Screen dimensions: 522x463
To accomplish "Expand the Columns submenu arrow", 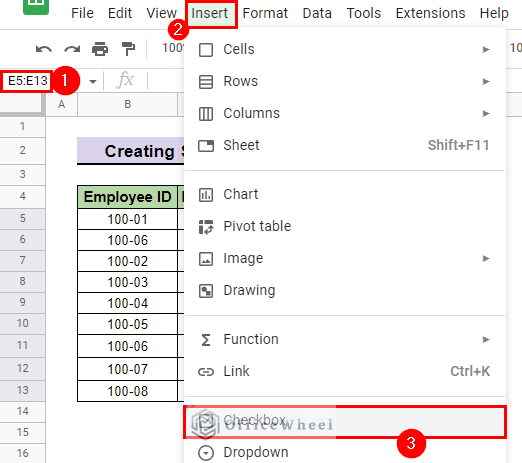I will (486, 114).
